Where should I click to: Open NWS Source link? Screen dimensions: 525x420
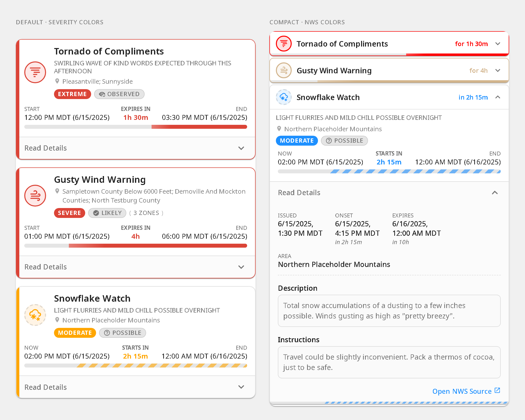tap(462, 391)
